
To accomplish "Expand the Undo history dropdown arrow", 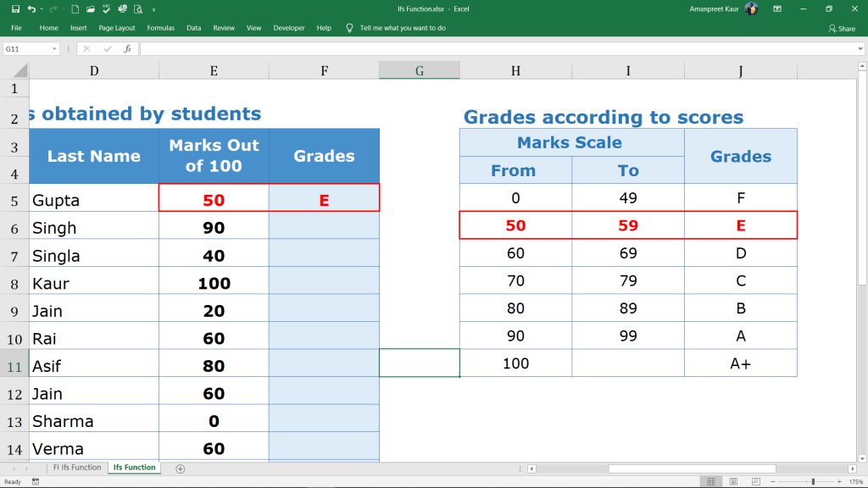I will point(42,8).
